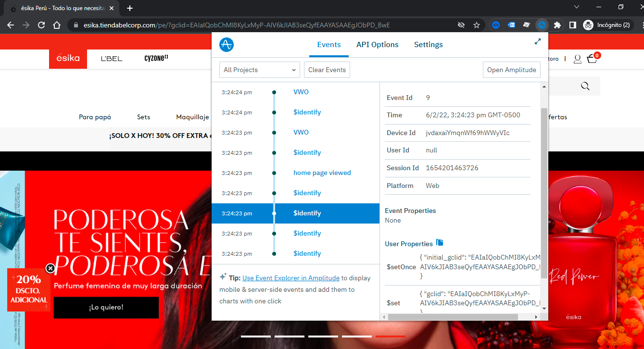
Task: Select the highlighted $identify event row
Action: [x=295, y=213]
